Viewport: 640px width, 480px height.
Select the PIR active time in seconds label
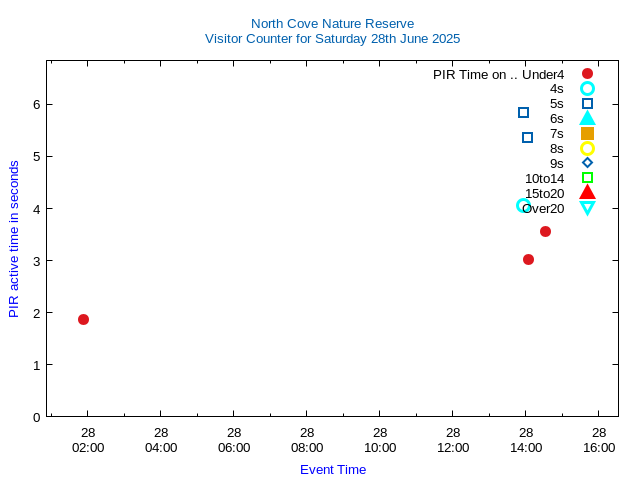point(14,239)
